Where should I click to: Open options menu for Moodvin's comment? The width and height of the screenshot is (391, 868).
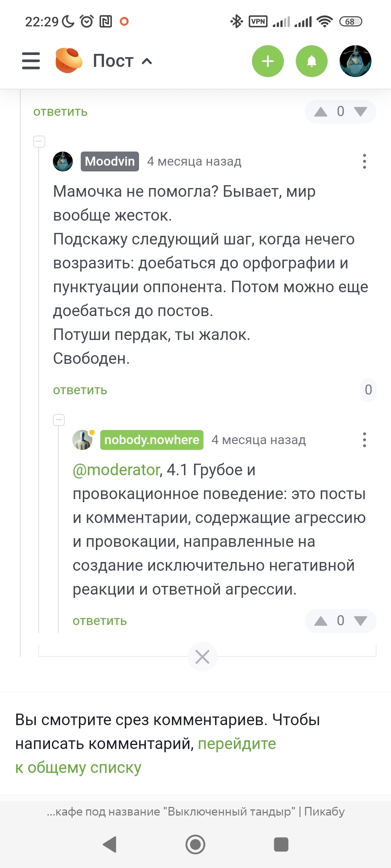[364, 161]
